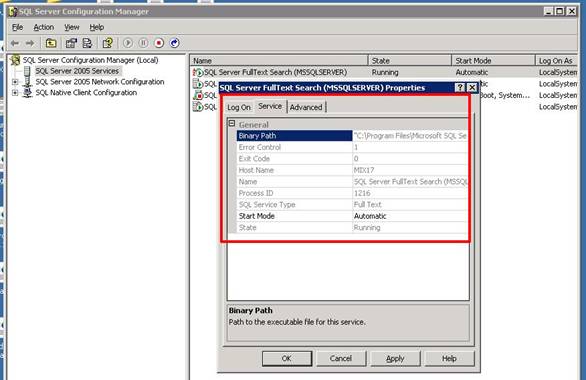Click the dialog Help button

point(449,359)
